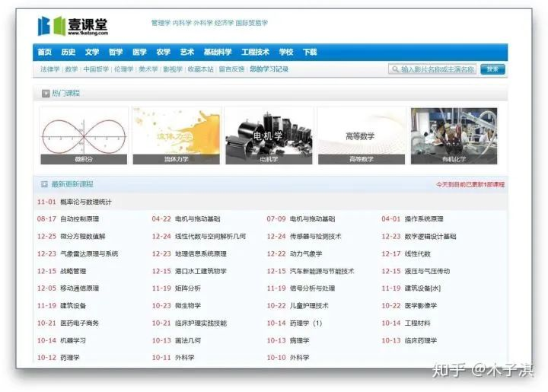
Task: Open the 工程技术 navigation tab
Action: pyautogui.click(x=256, y=52)
